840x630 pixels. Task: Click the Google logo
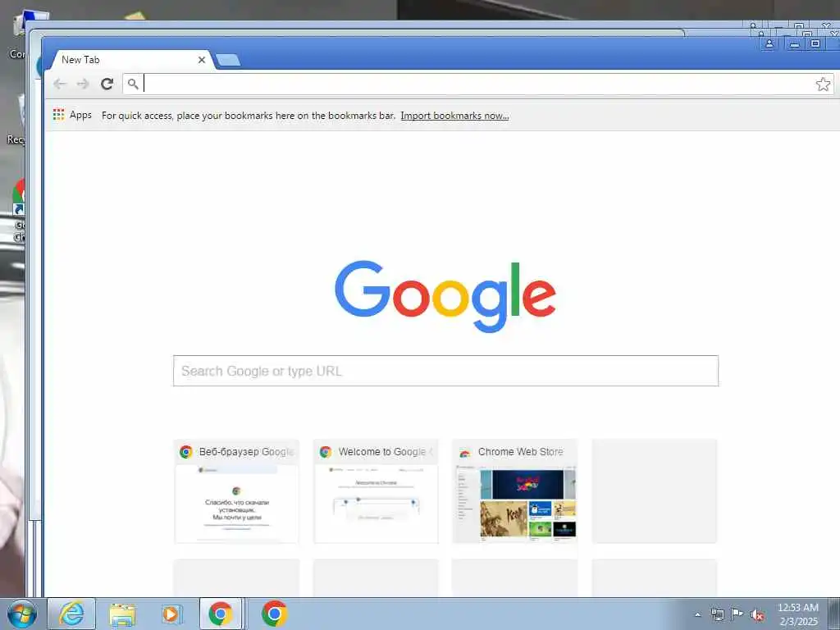(445, 296)
